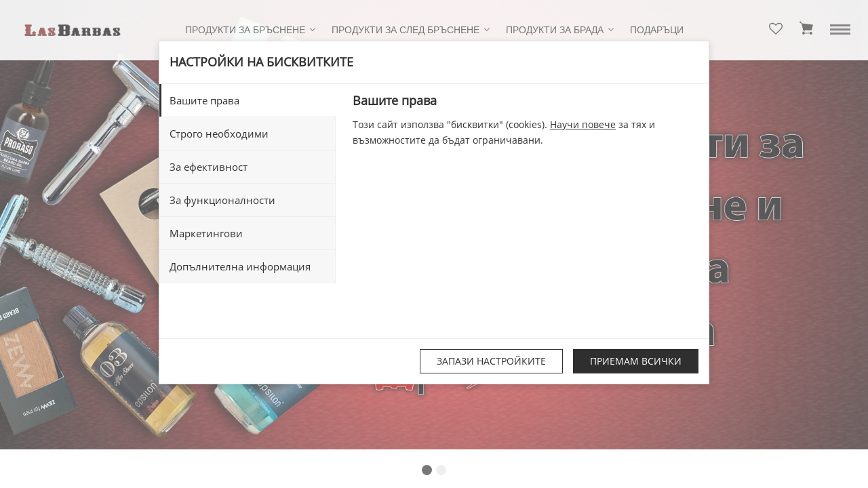Follow the Научи повече link
This screenshot has width=868, height=488.
(x=583, y=125)
